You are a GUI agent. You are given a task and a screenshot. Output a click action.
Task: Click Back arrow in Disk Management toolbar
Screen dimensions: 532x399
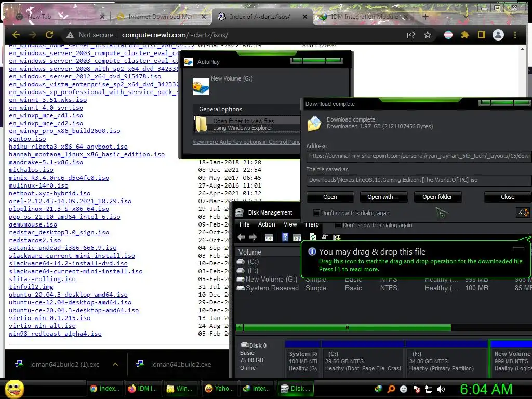(241, 237)
